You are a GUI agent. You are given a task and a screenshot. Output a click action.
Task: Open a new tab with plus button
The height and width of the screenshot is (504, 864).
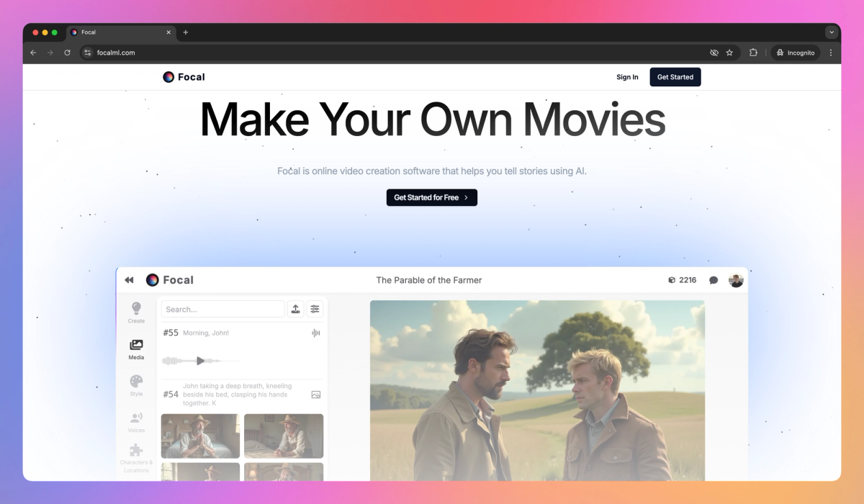[185, 32]
